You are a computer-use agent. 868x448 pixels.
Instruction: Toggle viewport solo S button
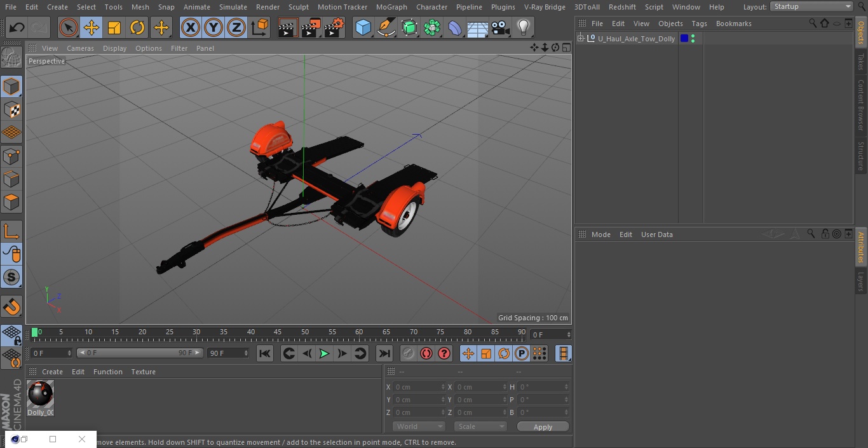pyautogui.click(x=11, y=277)
